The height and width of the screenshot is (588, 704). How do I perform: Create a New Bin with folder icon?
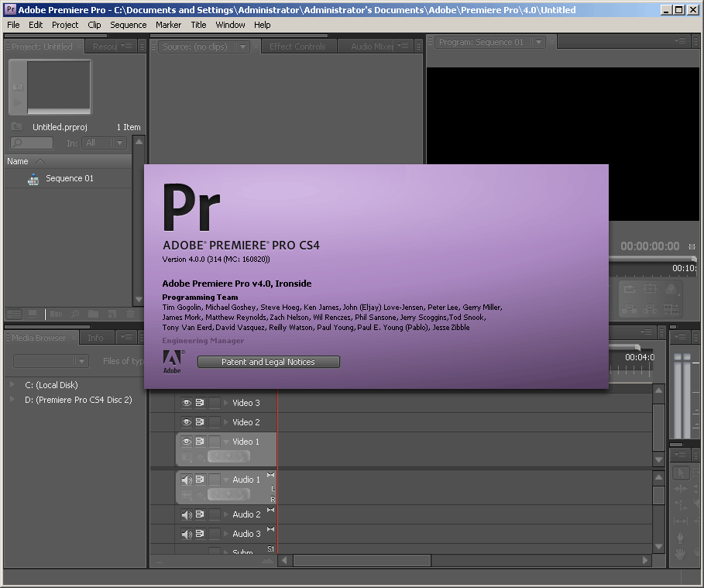tap(94, 314)
